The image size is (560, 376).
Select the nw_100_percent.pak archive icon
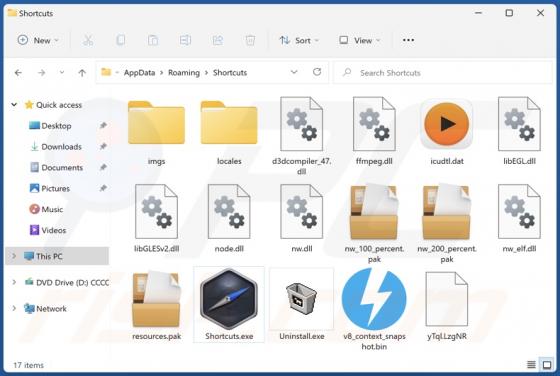point(374,212)
